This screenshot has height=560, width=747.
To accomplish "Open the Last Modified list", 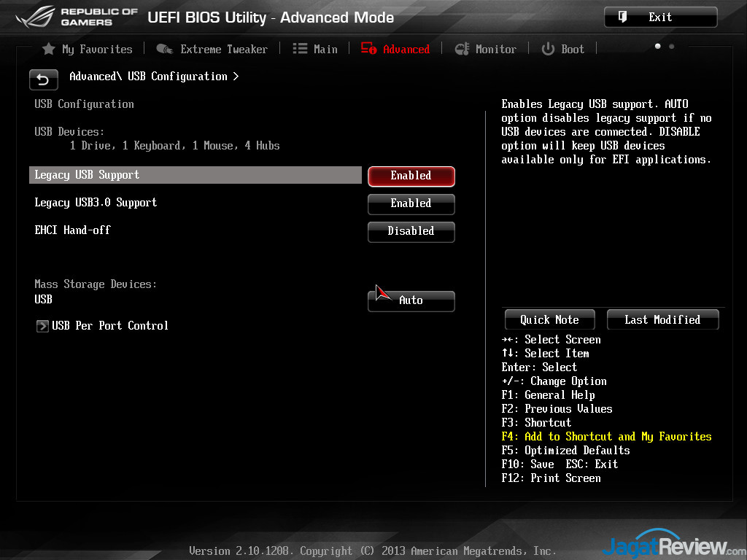I will click(662, 319).
